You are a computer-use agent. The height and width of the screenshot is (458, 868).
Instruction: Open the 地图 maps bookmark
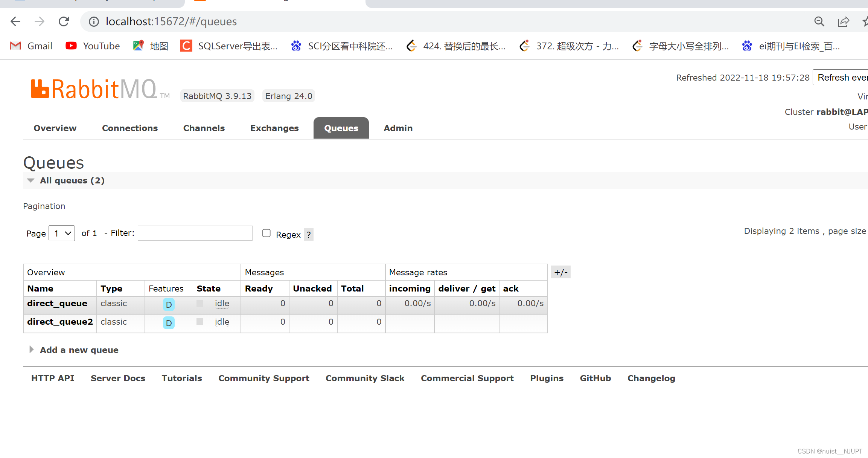coord(151,46)
